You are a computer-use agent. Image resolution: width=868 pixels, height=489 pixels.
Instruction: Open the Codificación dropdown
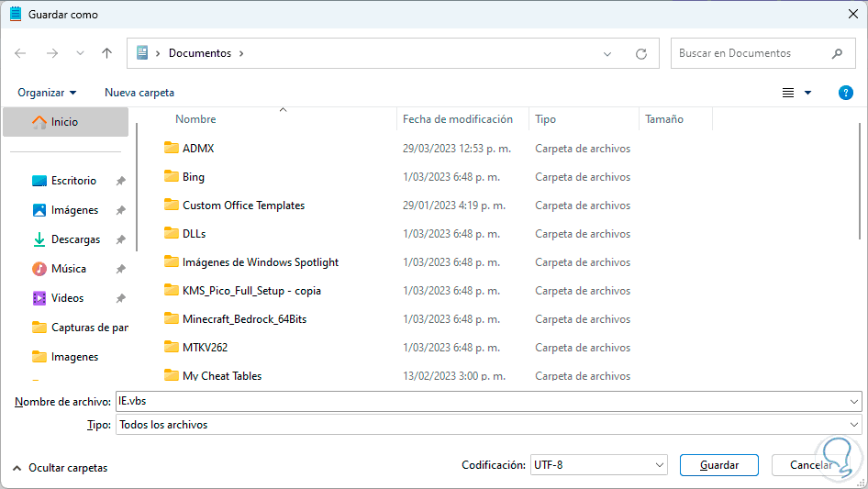click(x=598, y=465)
